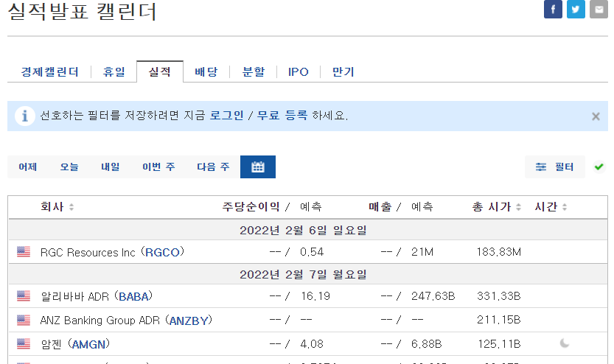Share page via Twitter icon
The image size is (614, 364).
point(576,9)
